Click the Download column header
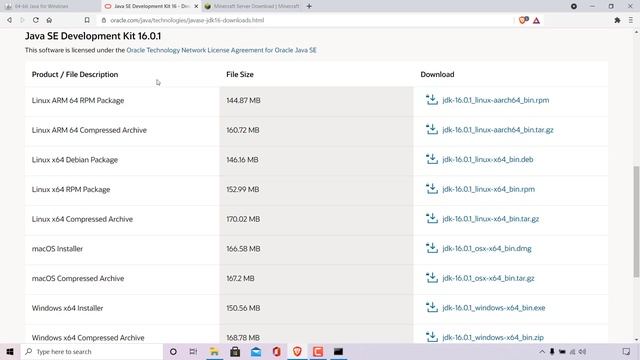 coord(437,74)
